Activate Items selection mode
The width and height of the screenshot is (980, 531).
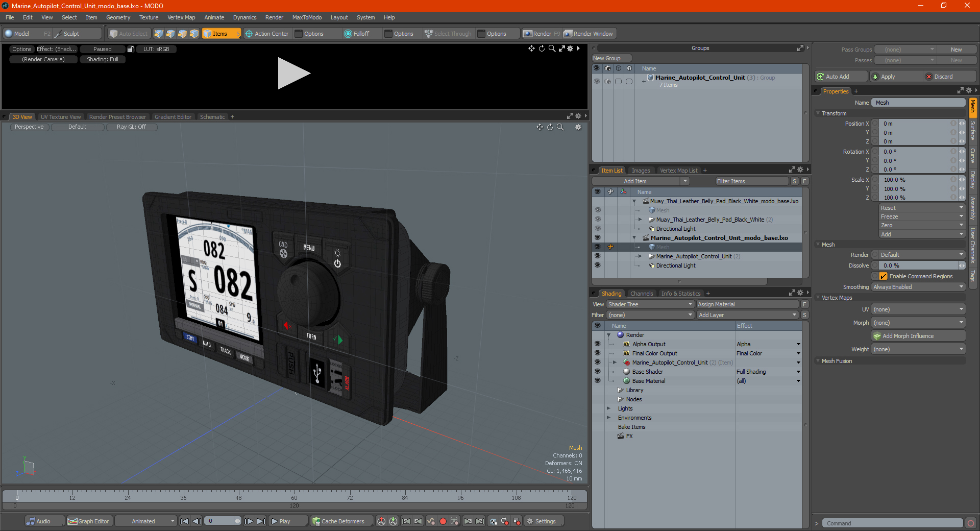221,34
